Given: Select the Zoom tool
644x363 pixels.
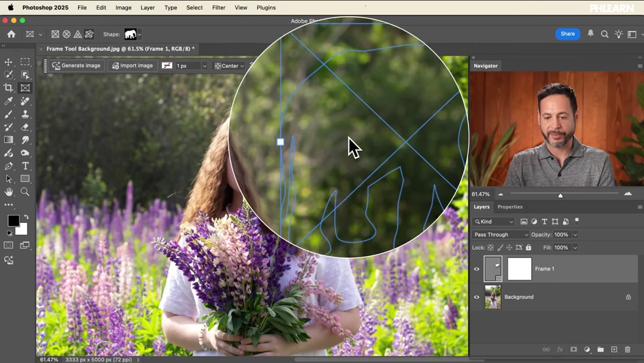Looking at the screenshot, I should point(25,192).
